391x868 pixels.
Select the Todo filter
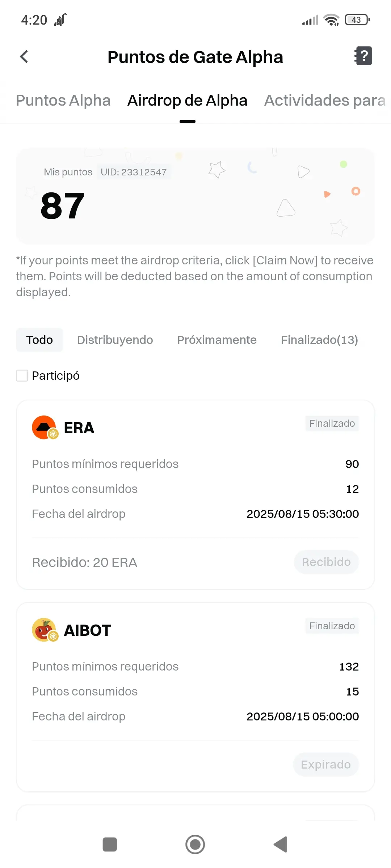coord(39,340)
